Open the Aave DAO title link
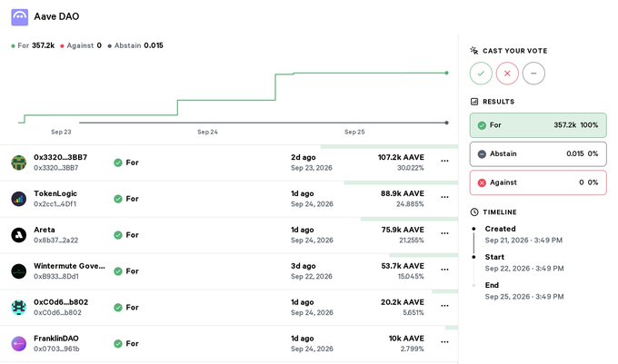The width and height of the screenshot is (618, 364). tap(56, 16)
